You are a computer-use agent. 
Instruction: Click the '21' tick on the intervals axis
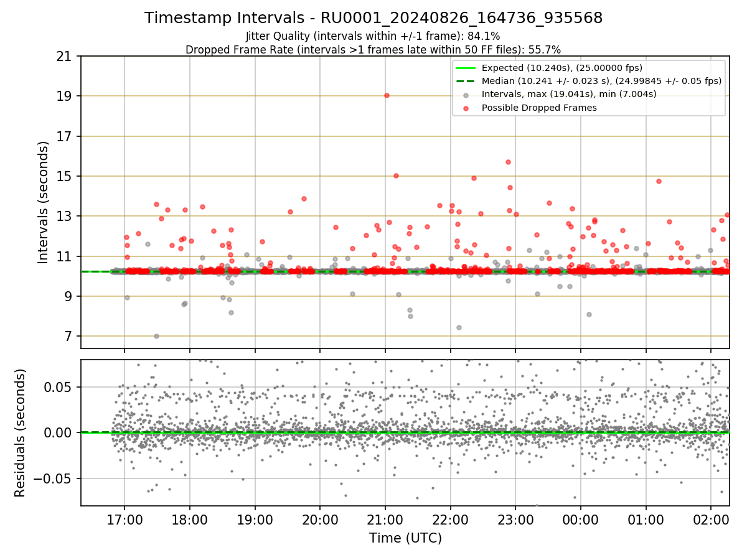[x=65, y=56]
